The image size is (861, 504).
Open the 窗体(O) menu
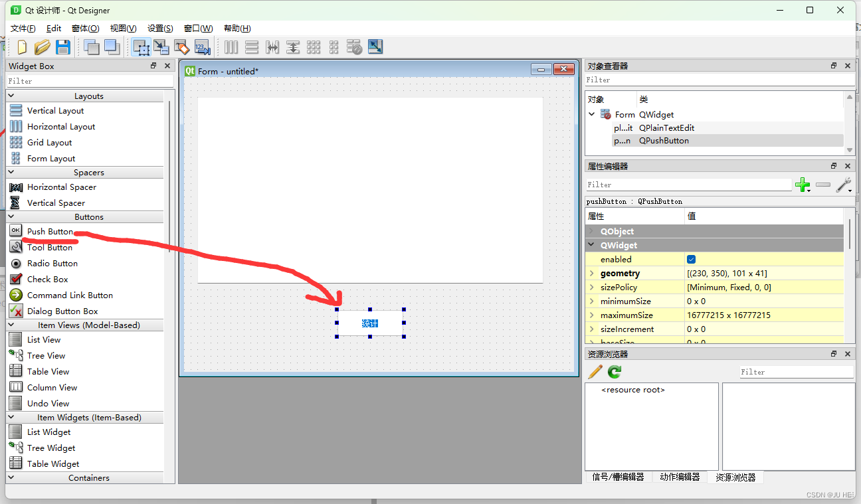pyautogui.click(x=85, y=28)
